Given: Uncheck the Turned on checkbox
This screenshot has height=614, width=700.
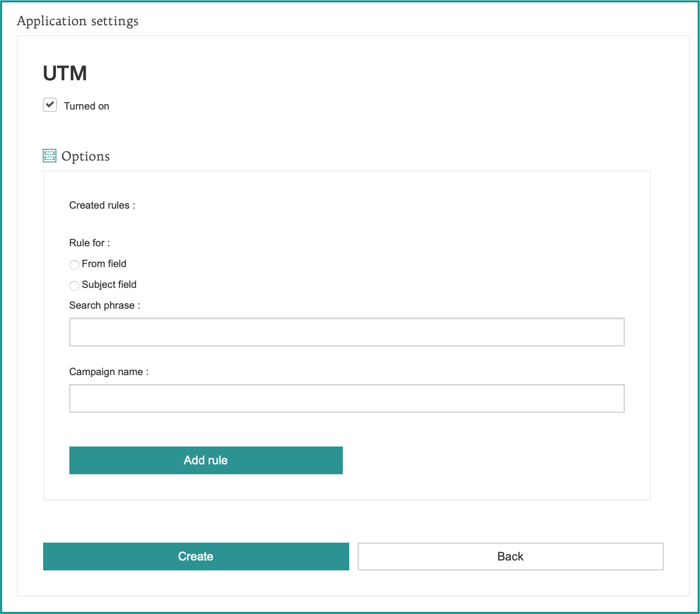Looking at the screenshot, I should [x=50, y=105].
